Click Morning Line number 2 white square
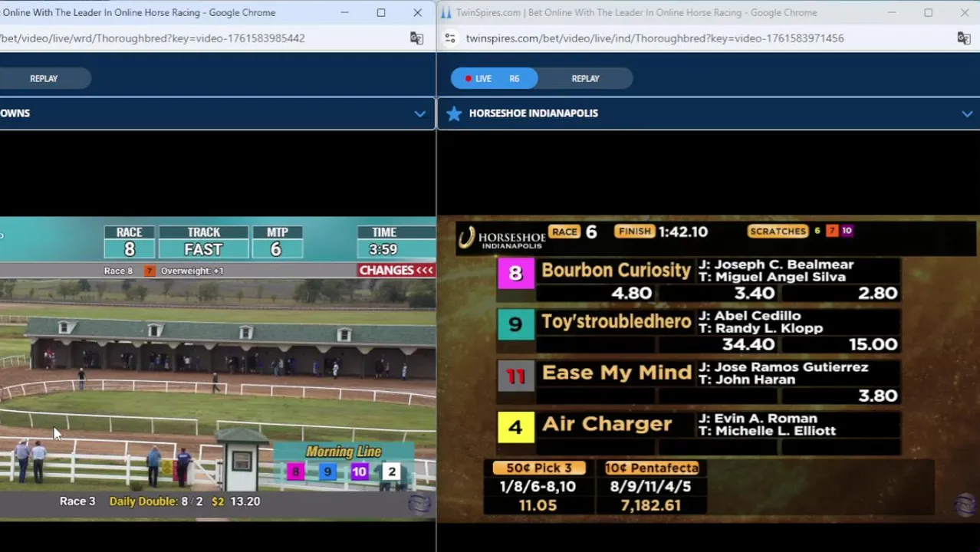The height and width of the screenshot is (552, 980). pyautogui.click(x=392, y=472)
